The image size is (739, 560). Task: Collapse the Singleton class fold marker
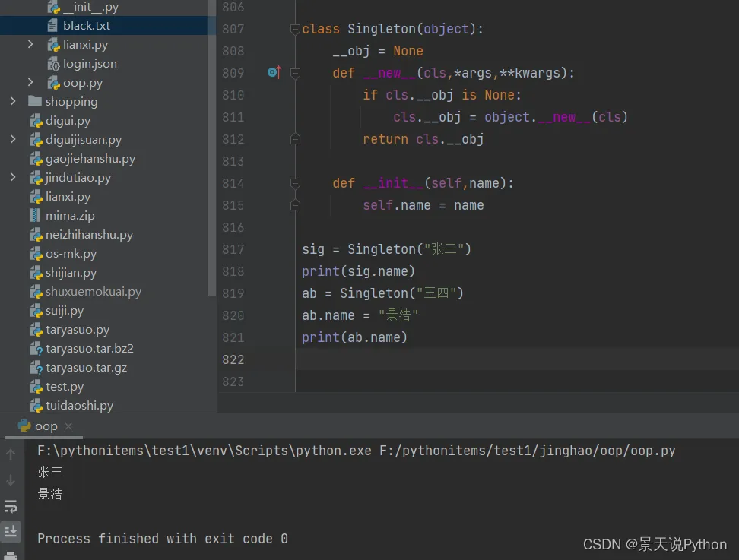[x=295, y=30]
